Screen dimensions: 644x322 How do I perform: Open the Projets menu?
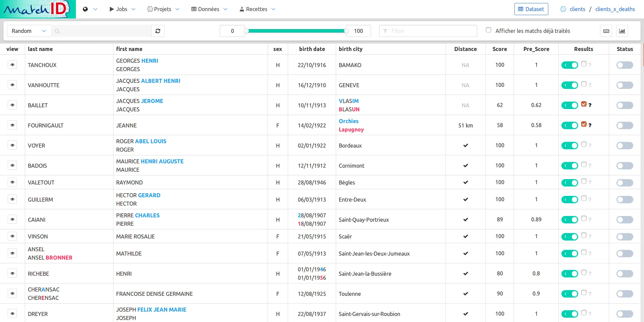163,9
